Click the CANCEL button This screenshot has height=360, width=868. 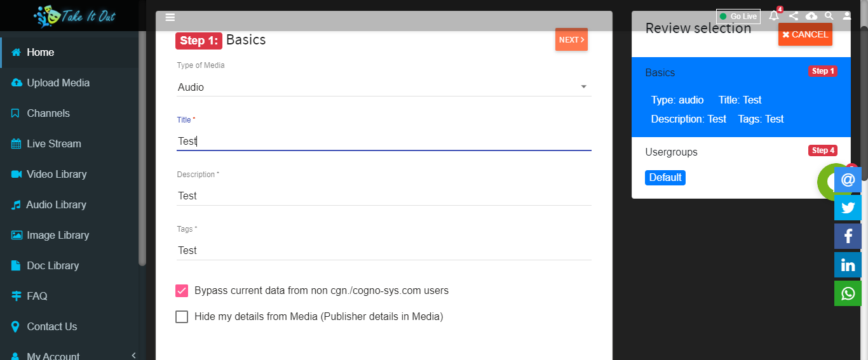[x=805, y=34]
